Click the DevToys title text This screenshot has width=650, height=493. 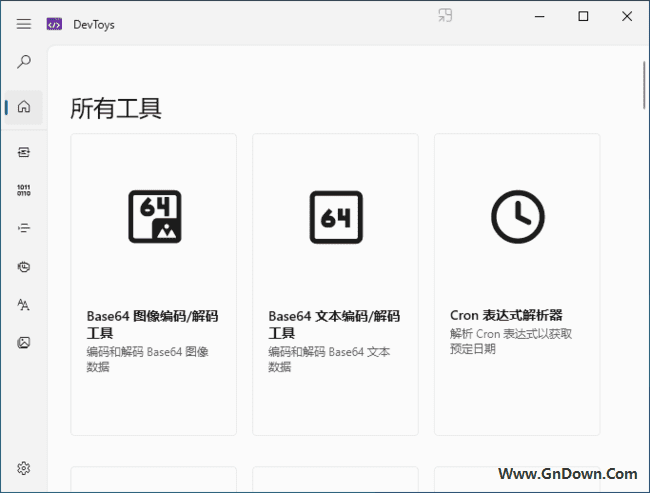point(94,24)
